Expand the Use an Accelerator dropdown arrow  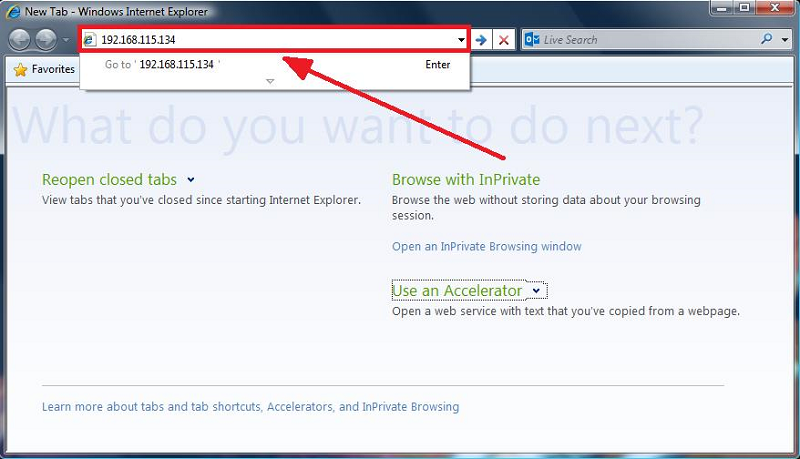(536, 291)
